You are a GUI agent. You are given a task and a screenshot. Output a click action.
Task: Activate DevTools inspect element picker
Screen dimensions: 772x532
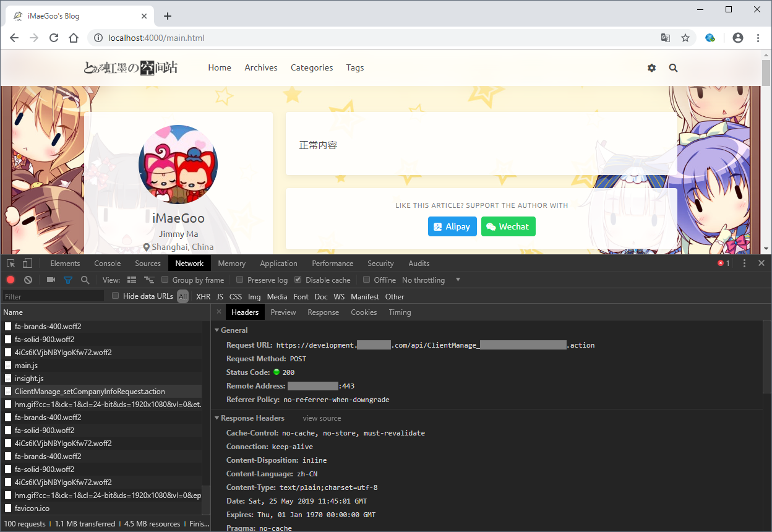11,263
